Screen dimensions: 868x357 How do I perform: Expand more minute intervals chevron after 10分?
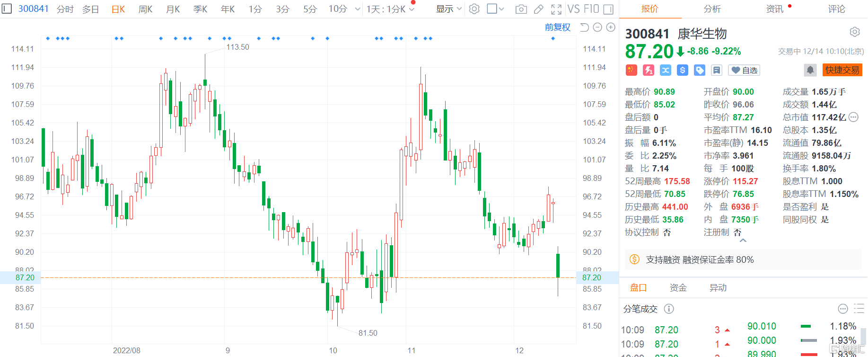tap(358, 9)
